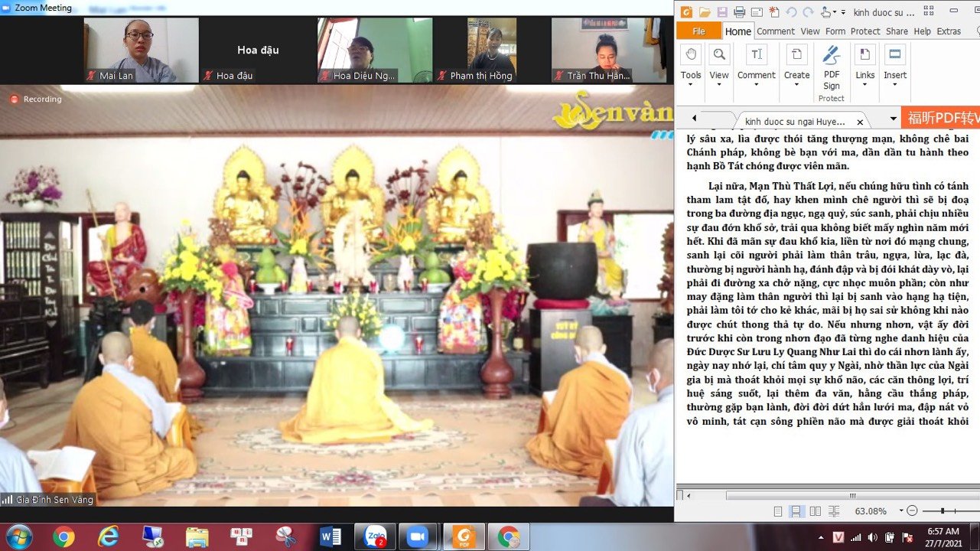Switch to single page view mode
Image resolution: width=980 pixels, height=551 pixels.
click(778, 511)
